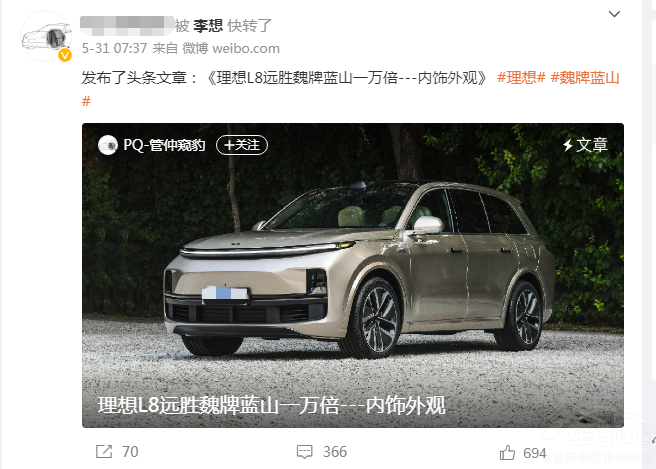Click the repost share icon
The width and height of the screenshot is (656, 469).
(x=104, y=452)
